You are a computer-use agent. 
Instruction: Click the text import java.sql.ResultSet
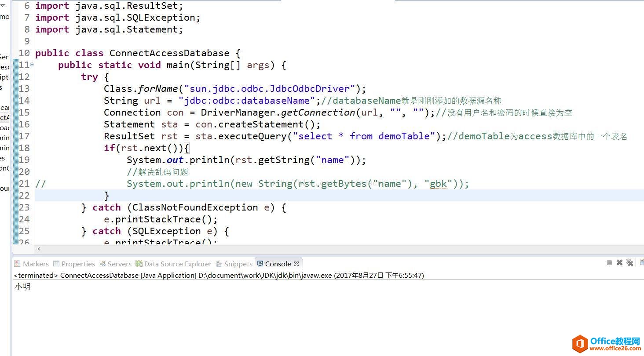pos(109,6)
